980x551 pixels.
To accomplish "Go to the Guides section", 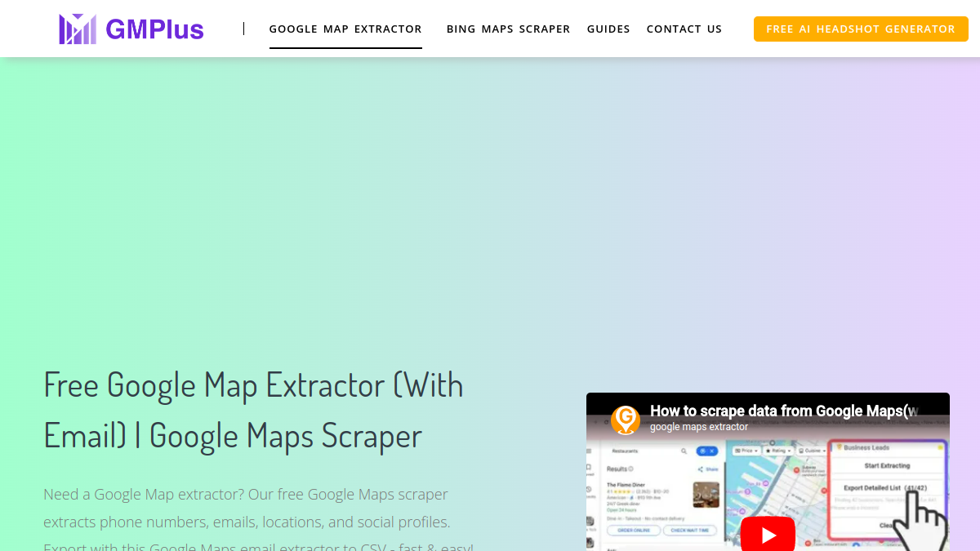I will point(608,29).
